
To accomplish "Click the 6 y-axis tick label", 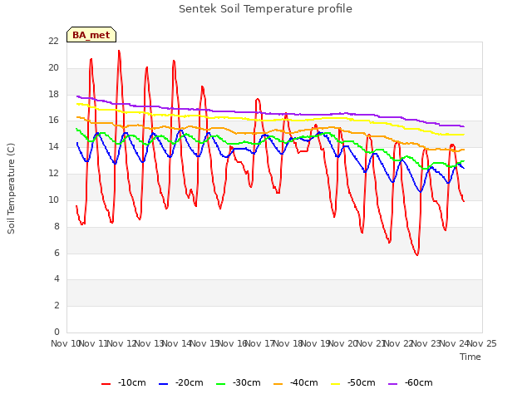I will pyautogui.click(x=57, y=253).
